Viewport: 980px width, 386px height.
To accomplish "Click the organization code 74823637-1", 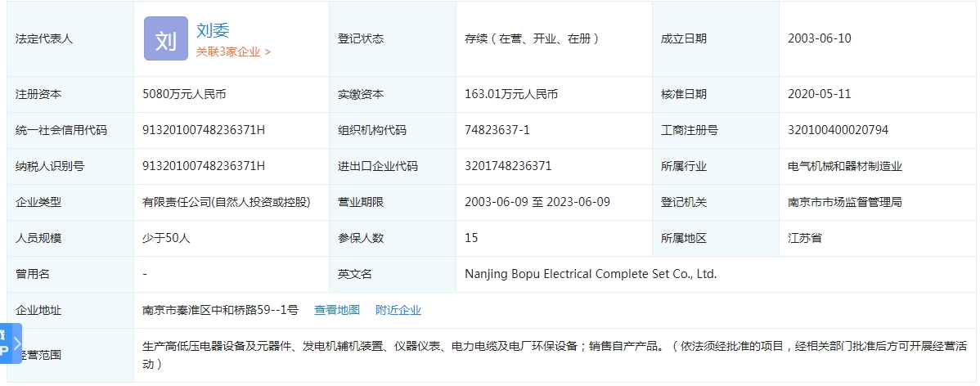I will [x=497, y=130].
